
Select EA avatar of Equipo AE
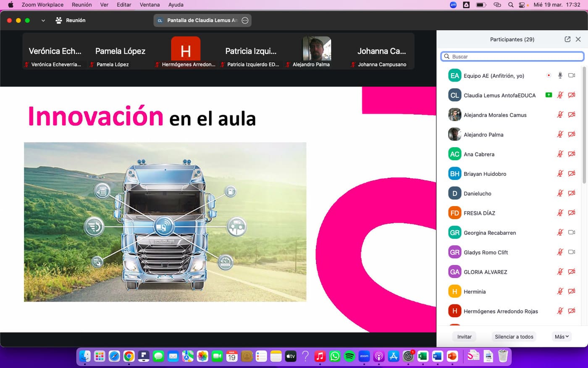pos(455,76)
